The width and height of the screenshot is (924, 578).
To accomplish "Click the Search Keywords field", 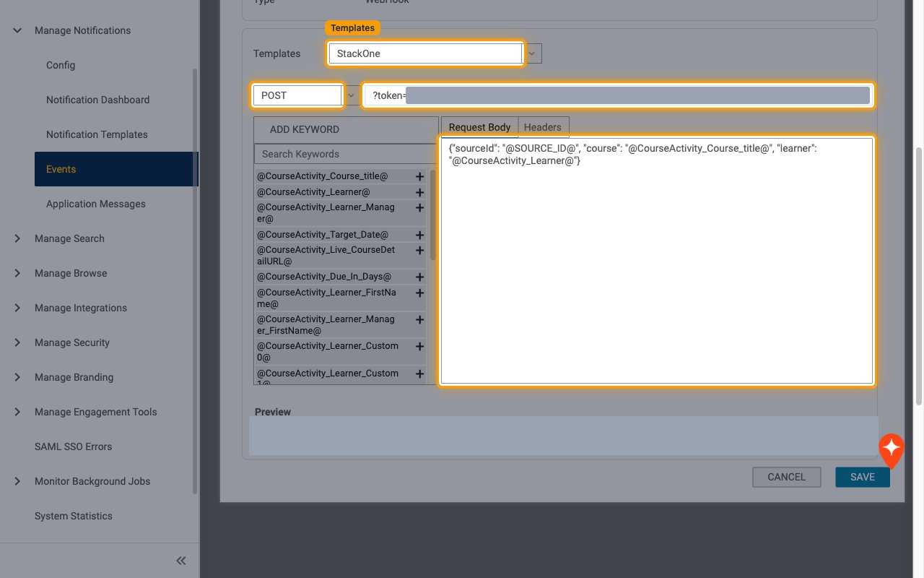I will pos(345,154).
